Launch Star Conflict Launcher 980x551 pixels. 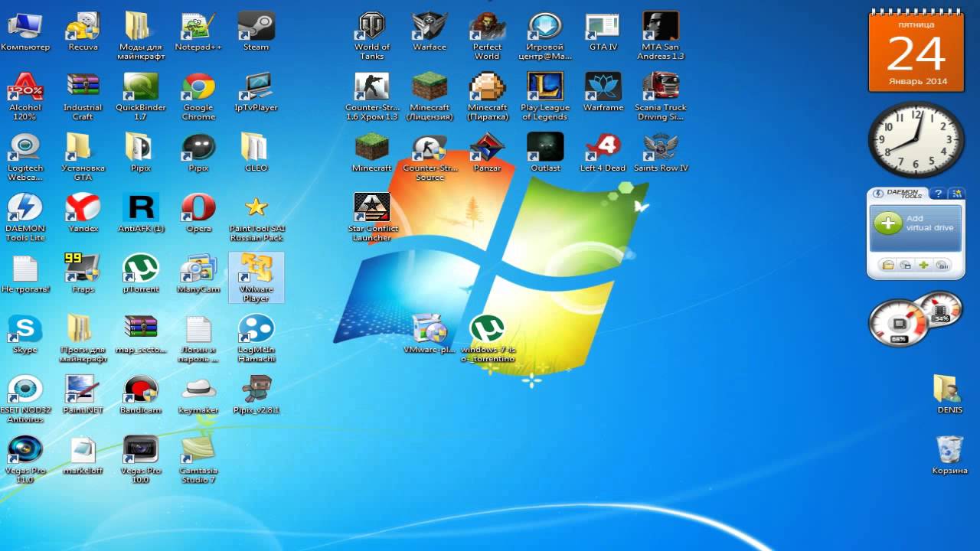[372, 218]
